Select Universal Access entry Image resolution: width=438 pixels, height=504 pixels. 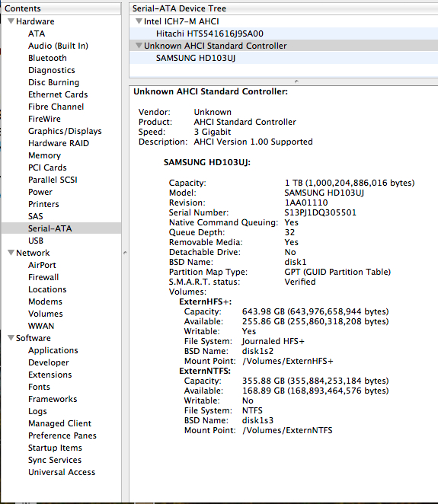coord(62,473)
